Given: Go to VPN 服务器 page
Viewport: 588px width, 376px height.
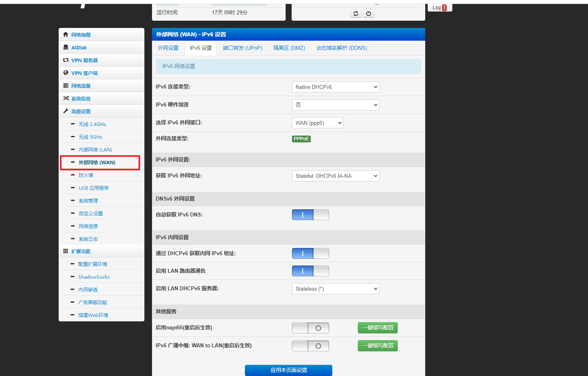Looking at the screenshot, I should pos(85,60).
